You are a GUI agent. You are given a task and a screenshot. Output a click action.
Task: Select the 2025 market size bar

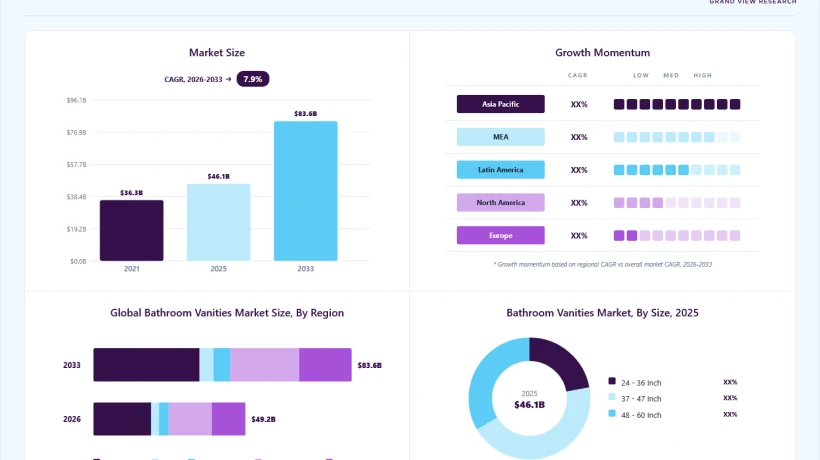click(x=219, y=222)
